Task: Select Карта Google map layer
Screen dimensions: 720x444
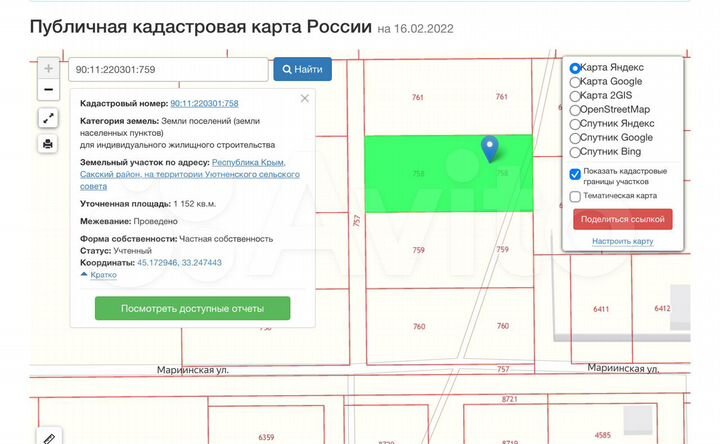Action: click(x=575, y=82)
